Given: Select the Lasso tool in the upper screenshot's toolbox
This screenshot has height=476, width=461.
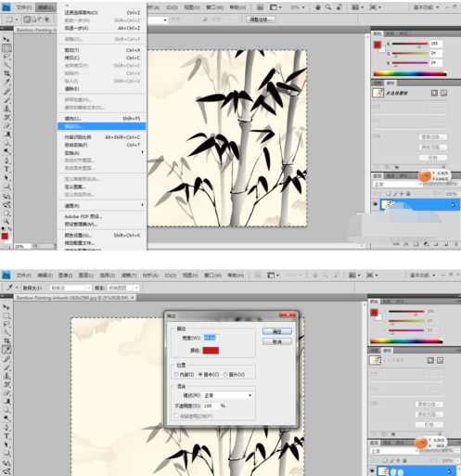Looking at the screenshot, I should [x=6, y=57].
